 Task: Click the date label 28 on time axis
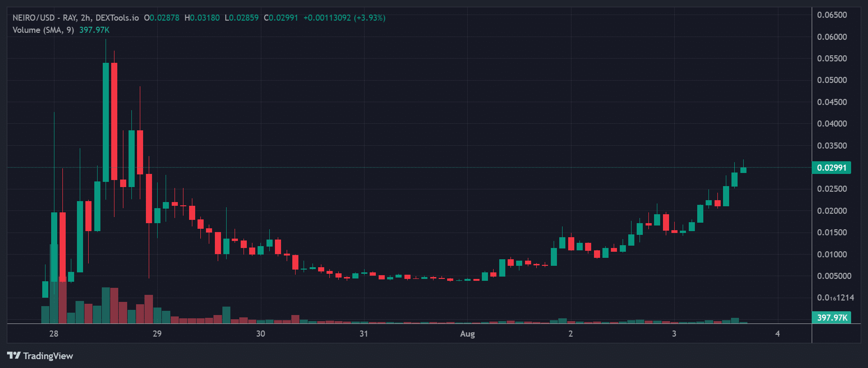pos(54,334)
